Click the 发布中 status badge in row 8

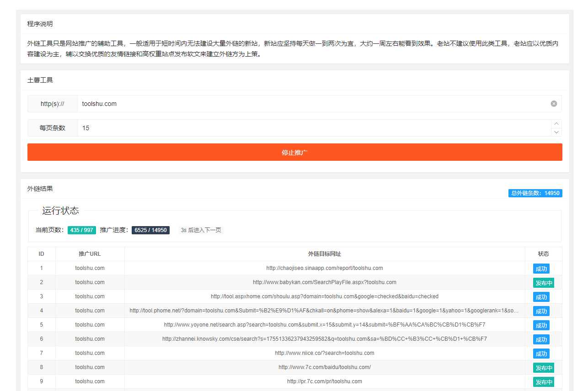(544, 368)
